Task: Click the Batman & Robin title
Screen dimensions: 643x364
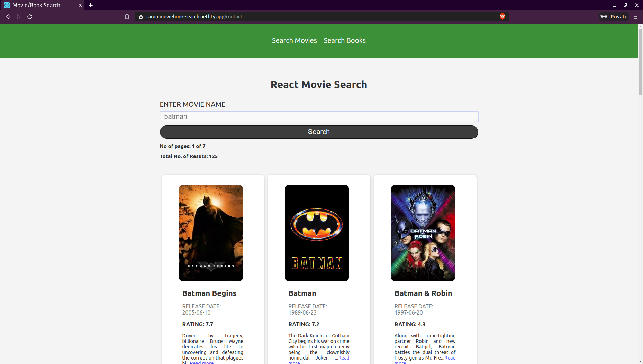Action: point(423,293)
